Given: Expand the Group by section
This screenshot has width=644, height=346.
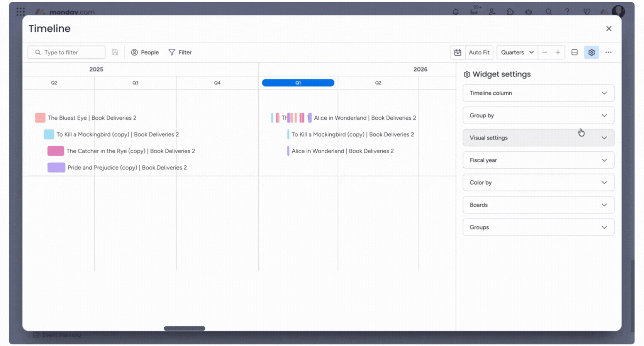Looking at the screenshot, I should pos(538,115).
